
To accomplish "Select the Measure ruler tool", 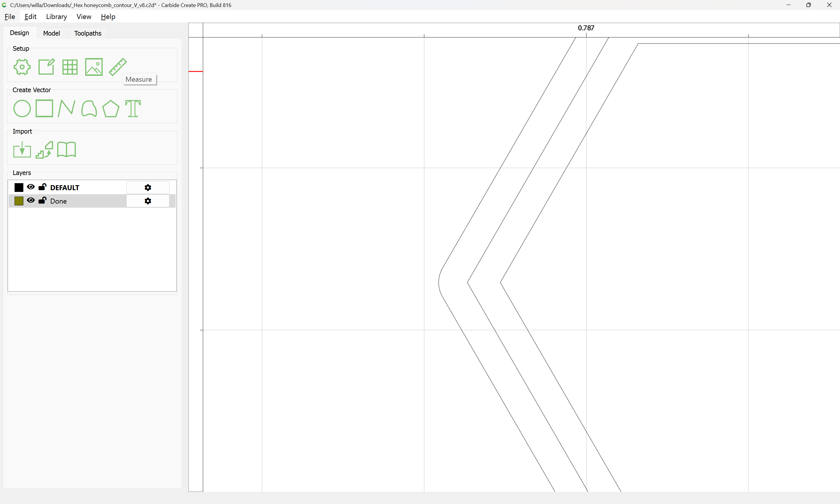I will pyautogui.click(x=118, y=67).
